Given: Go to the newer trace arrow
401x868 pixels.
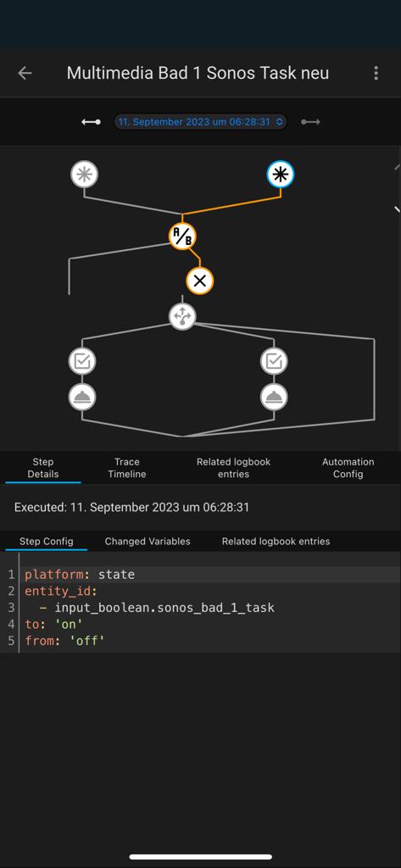Looking at the screenshot, I should click(x=311, y=122).
